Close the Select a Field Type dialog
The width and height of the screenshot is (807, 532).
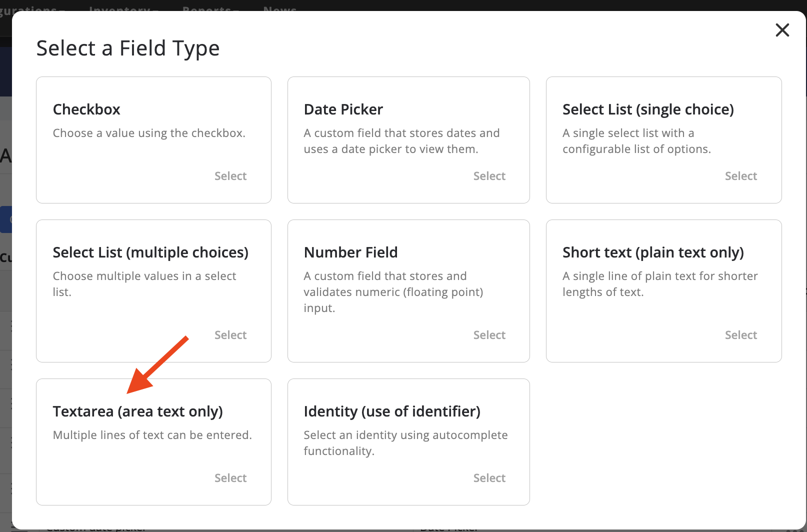coord(782,30)
